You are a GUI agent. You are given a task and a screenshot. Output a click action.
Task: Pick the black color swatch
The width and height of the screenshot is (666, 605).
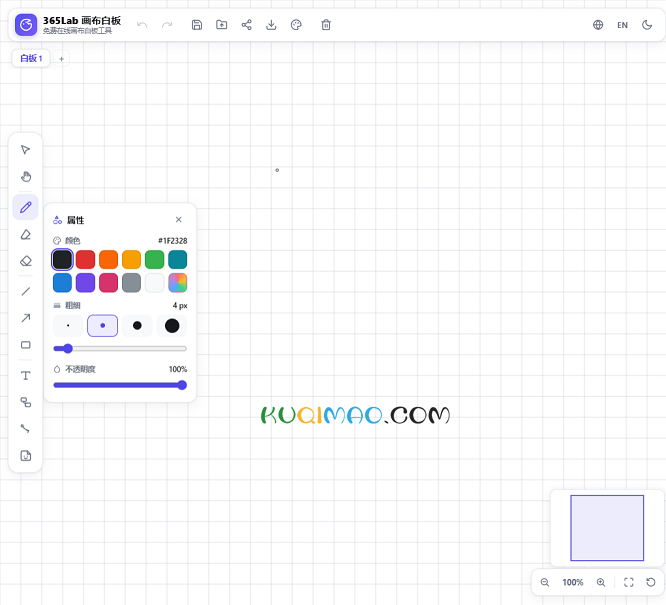(x=62, y=260)
